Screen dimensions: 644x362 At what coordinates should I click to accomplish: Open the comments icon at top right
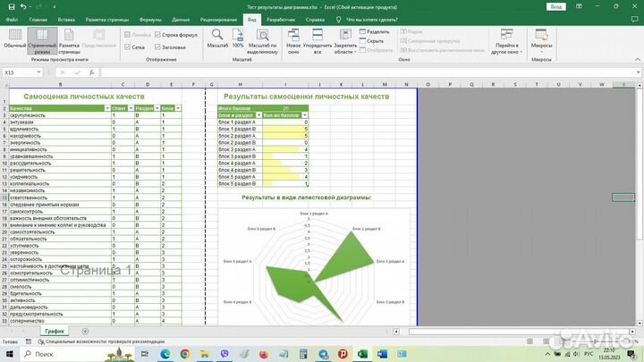(x=634, y=20)
